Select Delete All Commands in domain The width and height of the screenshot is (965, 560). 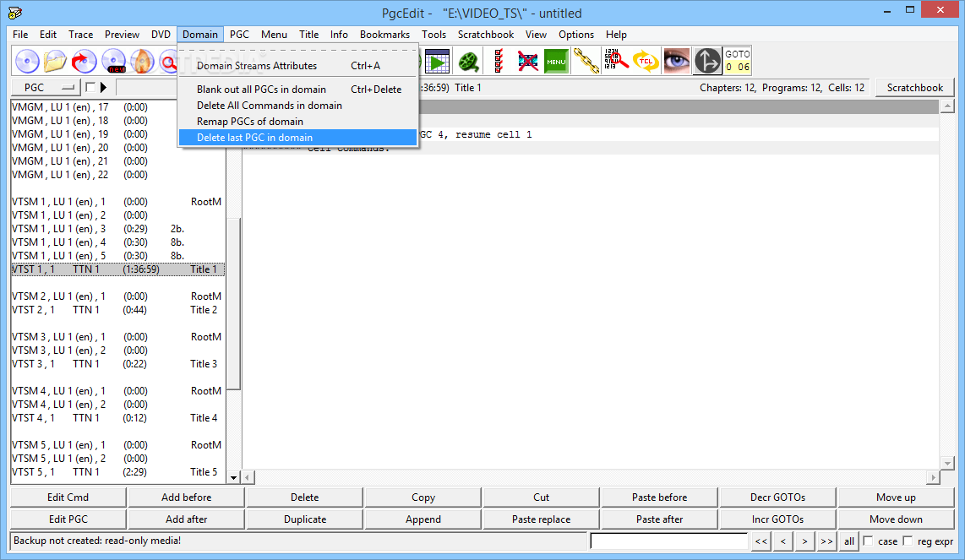pyautogui.click(x=298, y=106)
